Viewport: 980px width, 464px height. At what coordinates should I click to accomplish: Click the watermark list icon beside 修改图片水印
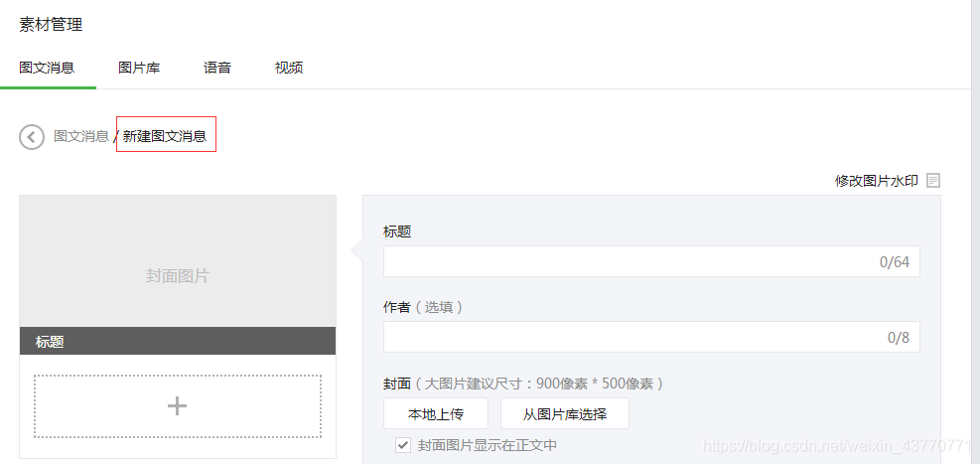click(x=933, y=181)
